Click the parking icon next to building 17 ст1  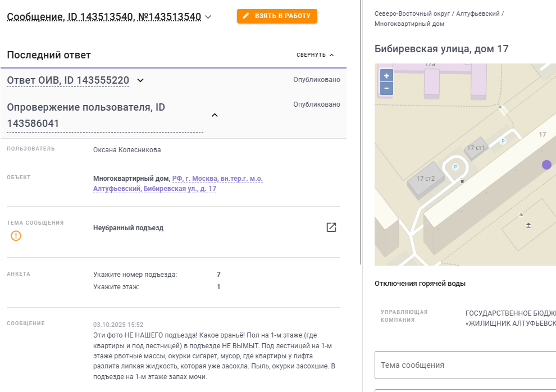[x=503, y=142]
